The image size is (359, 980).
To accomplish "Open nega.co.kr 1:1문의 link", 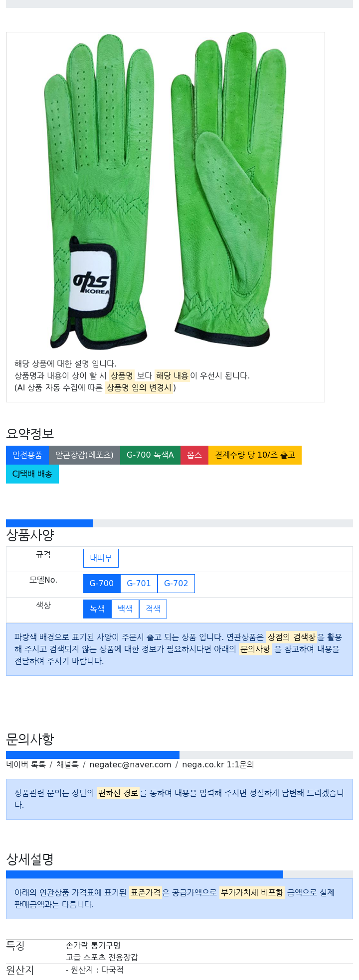I will pyautogui.click(x=218, y=765).
